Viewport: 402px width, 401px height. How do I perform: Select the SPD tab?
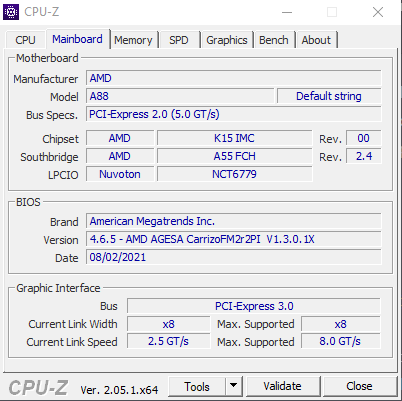[179, 40]
